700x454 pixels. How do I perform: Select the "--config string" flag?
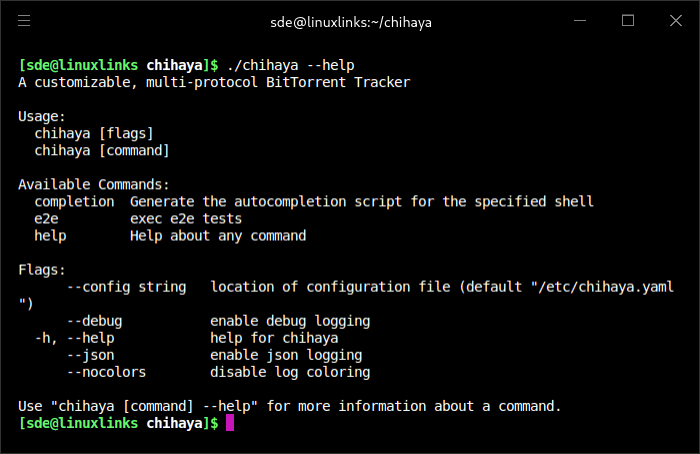click(126, 287)
